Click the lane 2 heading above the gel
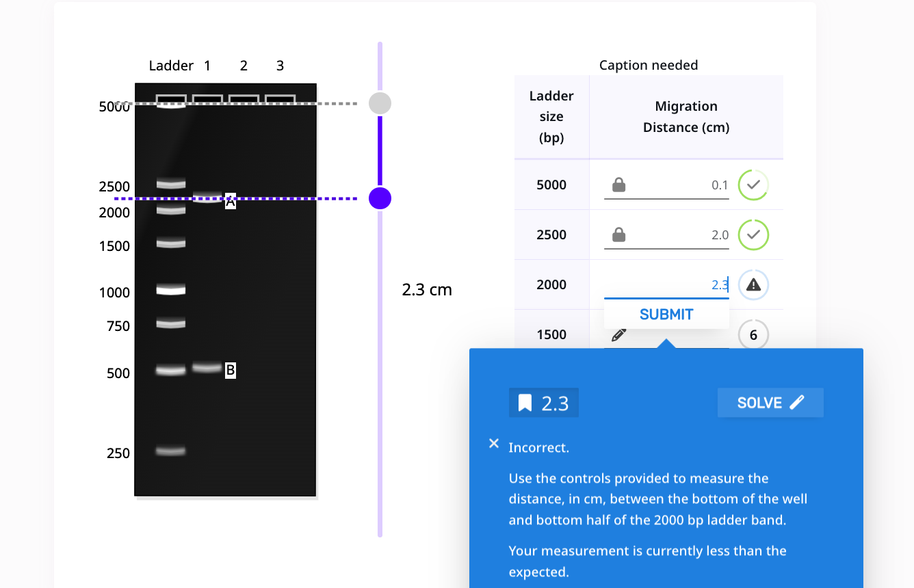Screen dimensions: 914x588 pyautogui.click(x=244, y=66)
